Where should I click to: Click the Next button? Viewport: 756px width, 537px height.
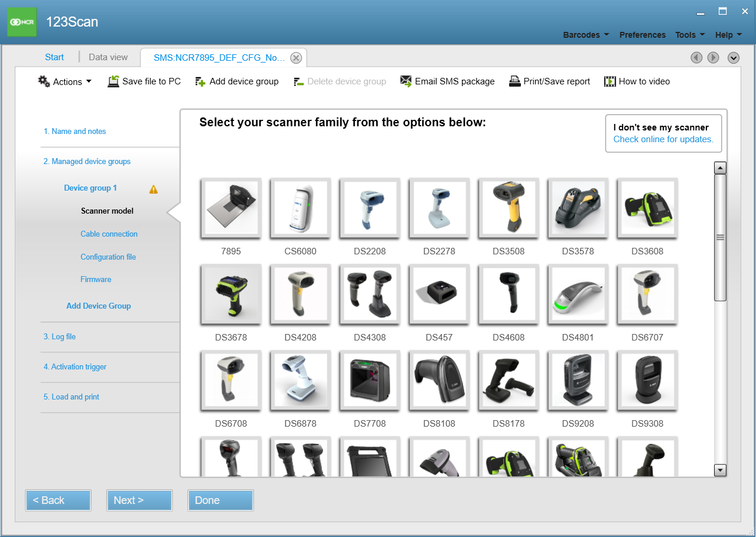(x=139, y=500)
